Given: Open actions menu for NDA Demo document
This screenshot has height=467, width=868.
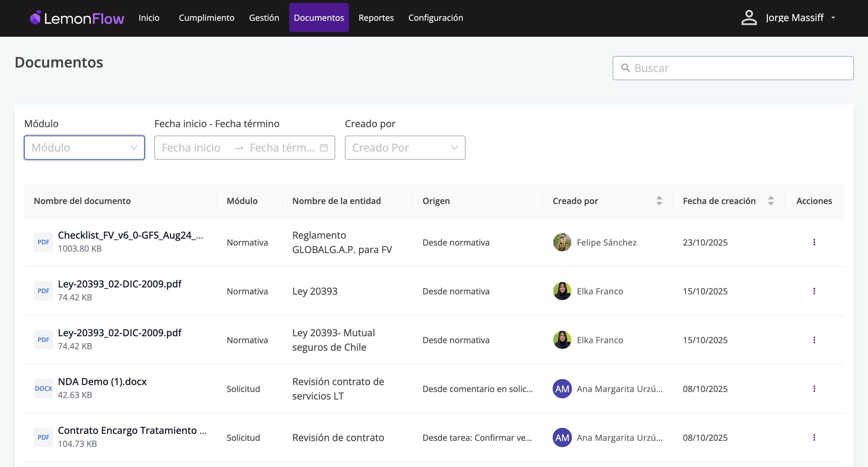Looking at the screenshot, I should click(814, 389).
